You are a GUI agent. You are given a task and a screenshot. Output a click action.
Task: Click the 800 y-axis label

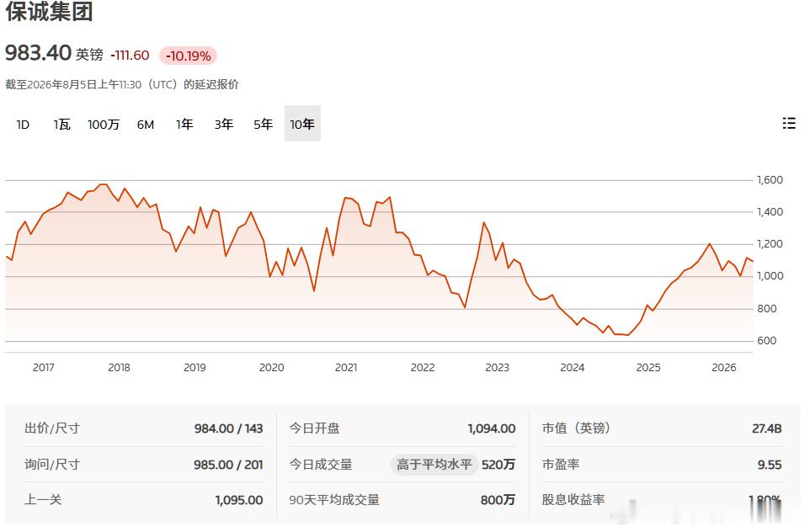(x=766, y=308)
